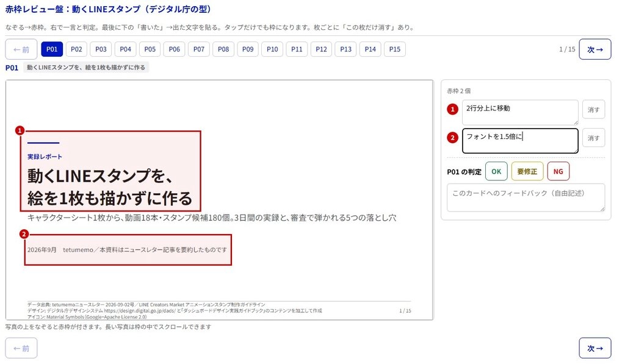Click the 1 / 15 counter near top

pyautogui.click(x=567, y=49)
